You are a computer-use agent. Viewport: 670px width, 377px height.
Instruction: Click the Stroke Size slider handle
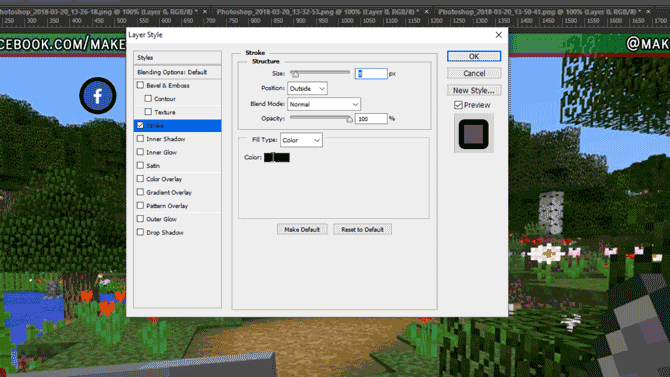point(295,74)
